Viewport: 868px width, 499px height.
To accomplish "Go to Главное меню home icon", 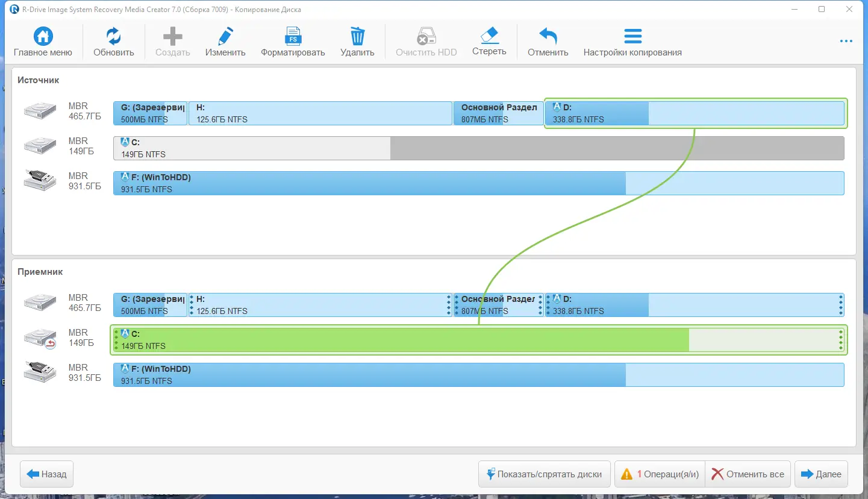I will click(x=43, y=37).
